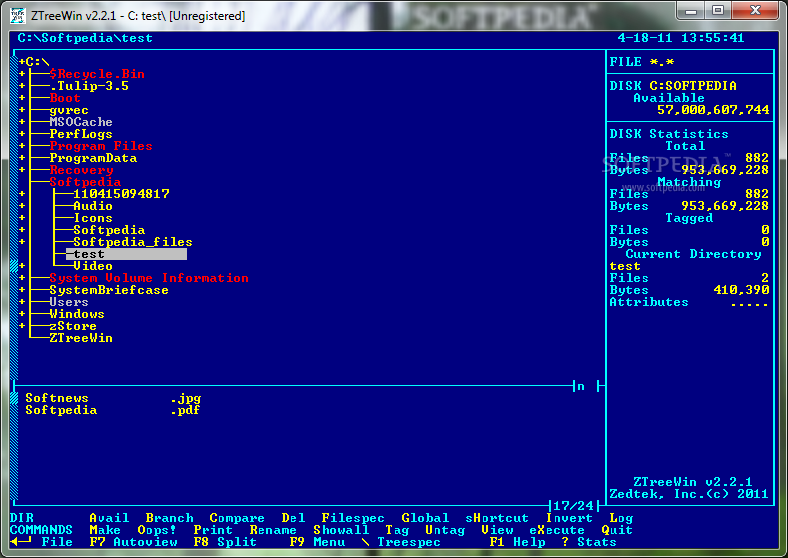Click the 17/24 tree position indicator
Image resolution: width=788 pixels, height=558 pixels.
coord(573,506)
